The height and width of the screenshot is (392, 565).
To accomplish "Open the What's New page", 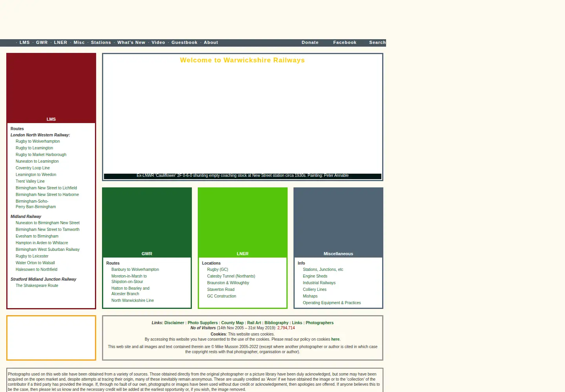I will click(x=131, y=43).
